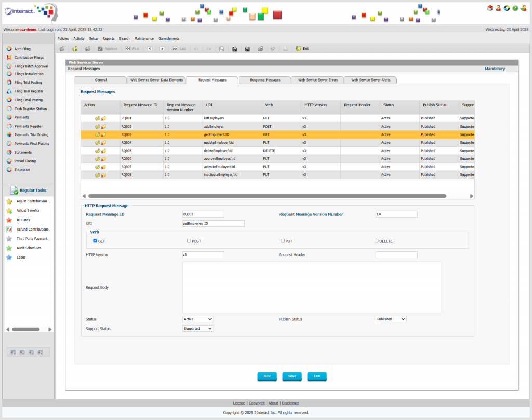
Task: Click the Home icon in header
Action: pyautogui.click(x=490, y=8)
